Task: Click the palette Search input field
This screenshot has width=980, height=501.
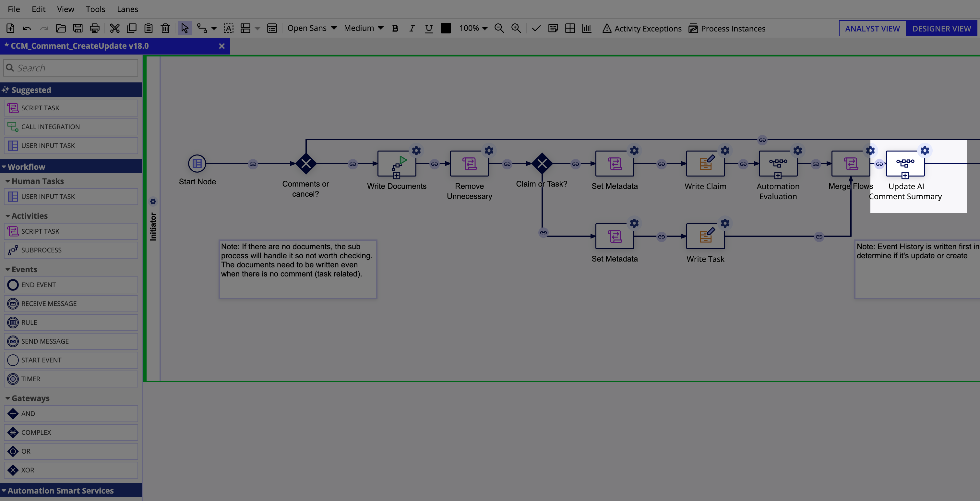Action: coord(71,68)
